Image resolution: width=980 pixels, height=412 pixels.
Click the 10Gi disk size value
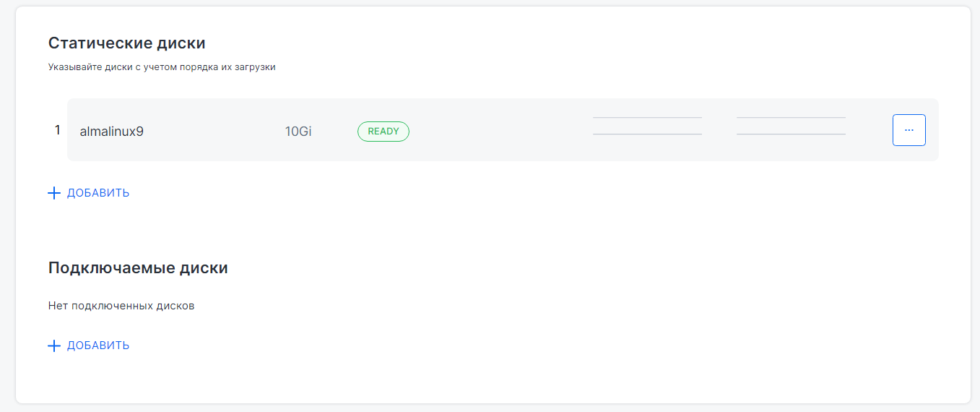point(298,132)
